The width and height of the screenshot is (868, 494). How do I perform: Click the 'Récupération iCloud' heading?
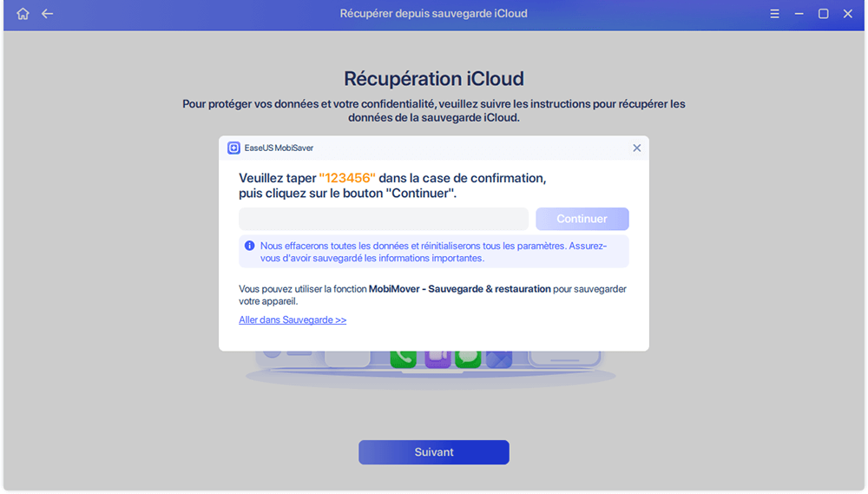click(433, 79)
